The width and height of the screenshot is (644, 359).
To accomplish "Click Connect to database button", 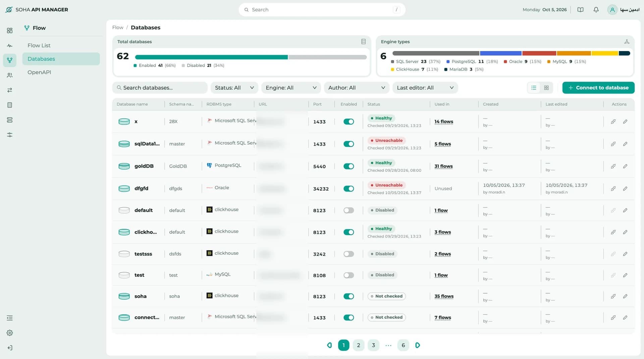I will pyautogui.click(x=598, y=88).
